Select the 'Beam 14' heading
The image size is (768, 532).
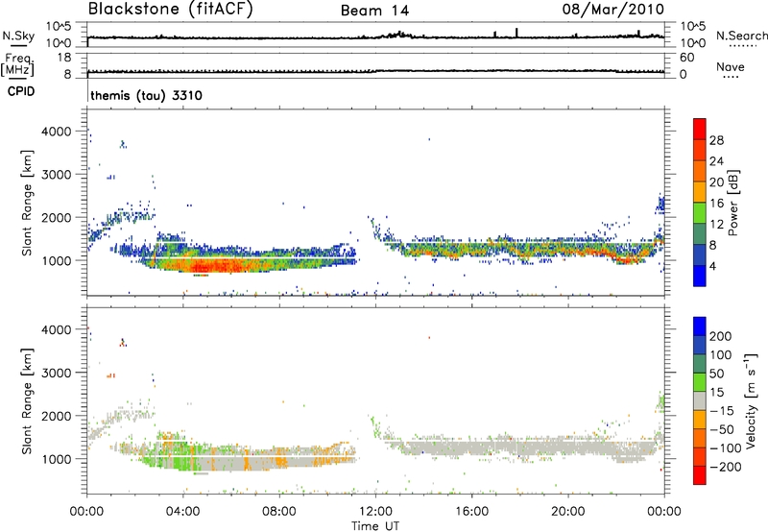coord(374,11)
